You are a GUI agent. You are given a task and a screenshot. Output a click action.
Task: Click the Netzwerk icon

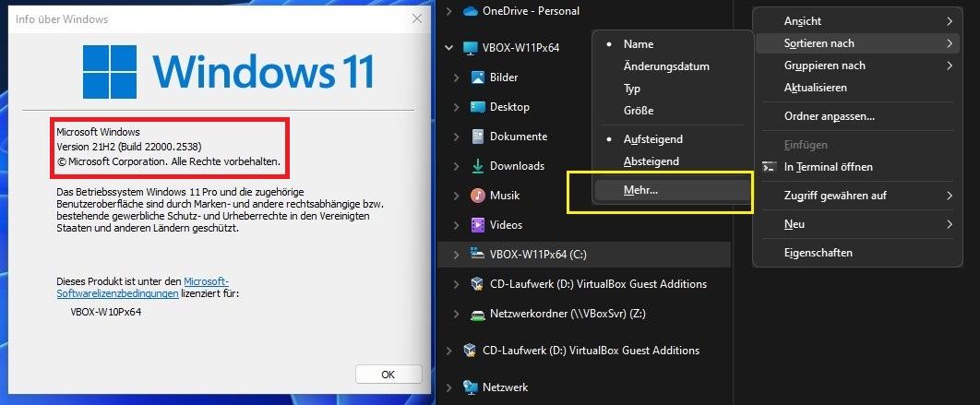coord(470,387)
